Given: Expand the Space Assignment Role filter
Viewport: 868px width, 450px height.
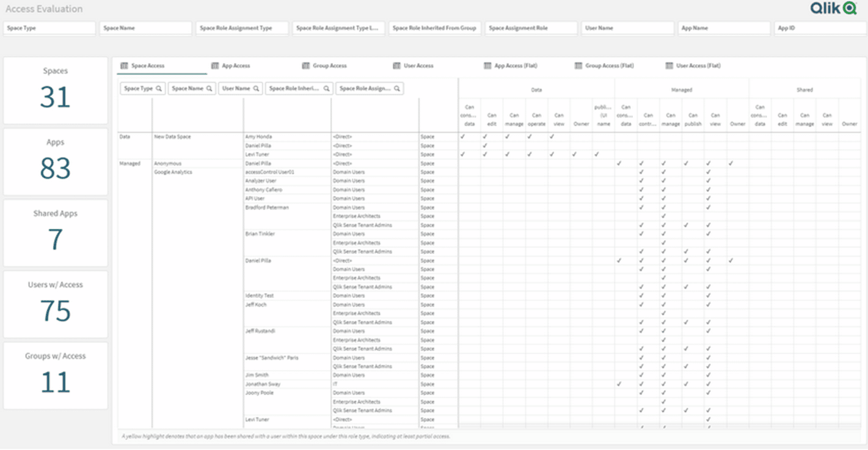Looking at the screenshot, I should click(531, 28).
